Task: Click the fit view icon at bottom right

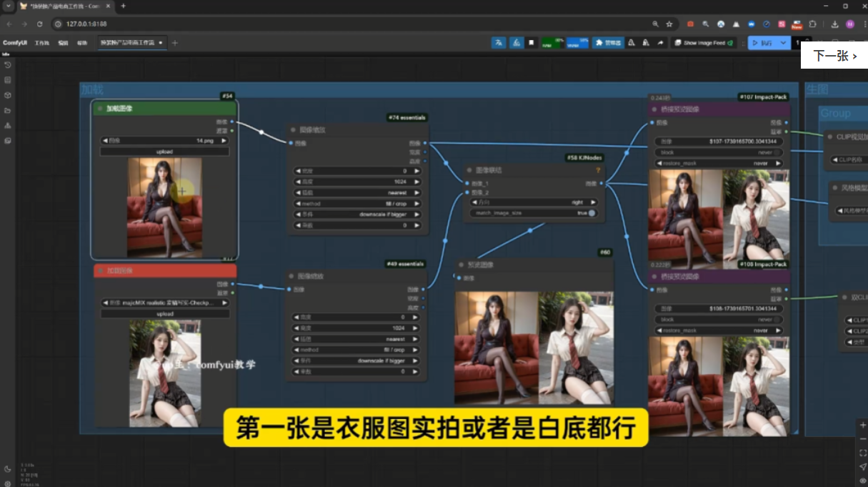Action: pos(863,453)
